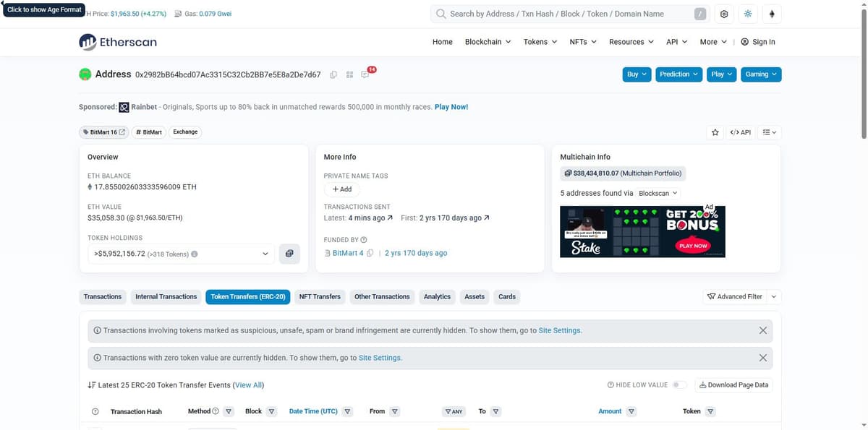This screenshot has width=868, height=430.
Task: Open the Buy dropdown
Action: [x=637, y=74]
